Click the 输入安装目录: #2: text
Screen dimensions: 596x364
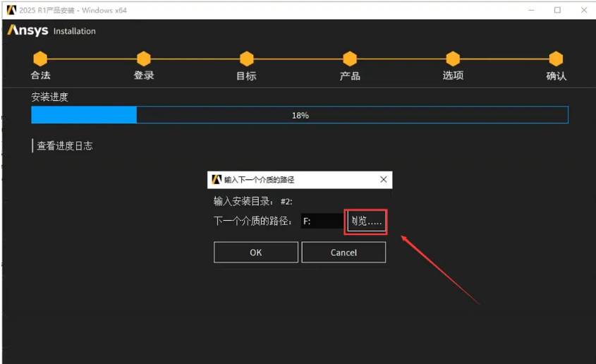253,201
